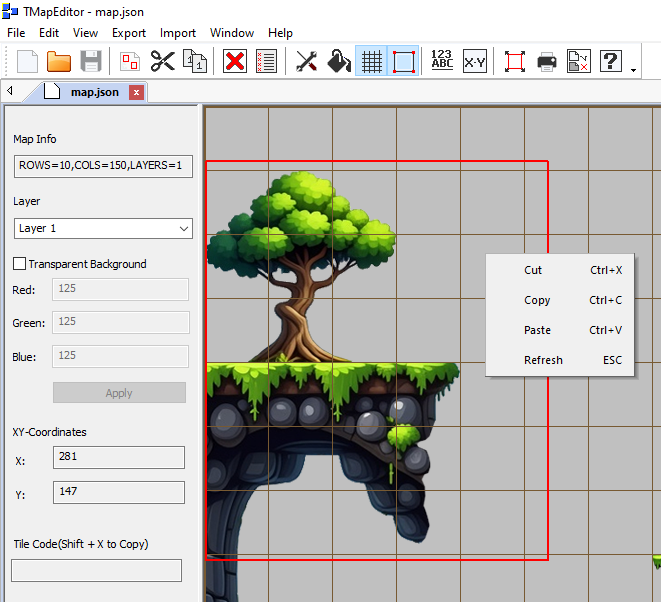Close the map.json tab
Screen dimensions: 661x602
(x=137, y=92)
